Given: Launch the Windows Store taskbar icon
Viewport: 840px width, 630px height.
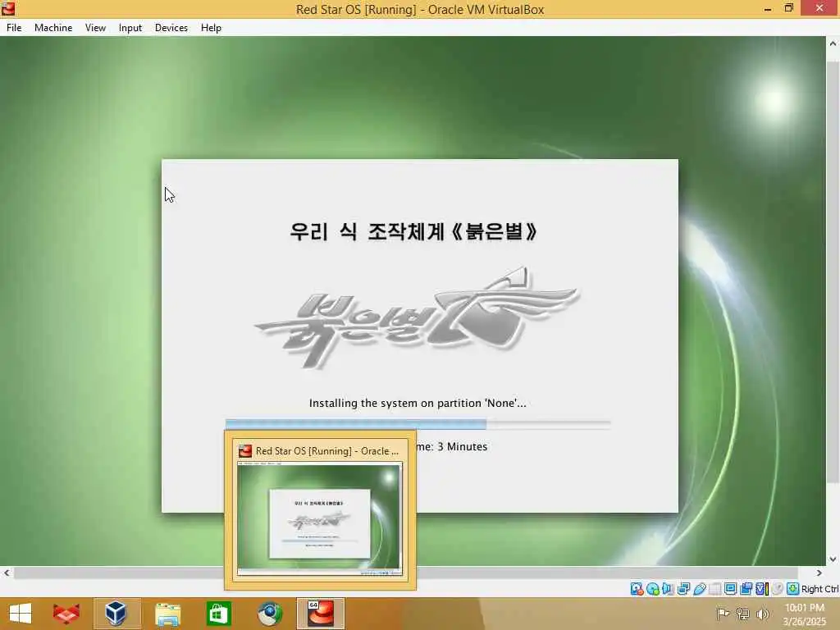Looking at the screenshot, I should coord(218,614).
